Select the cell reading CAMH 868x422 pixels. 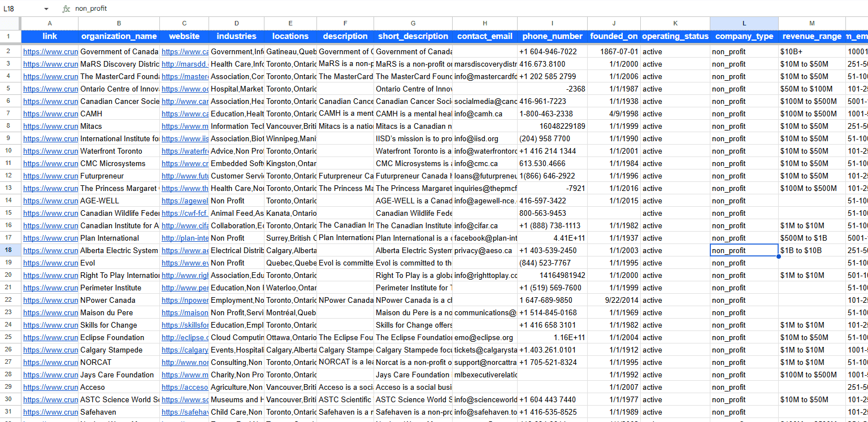(119, 114)
